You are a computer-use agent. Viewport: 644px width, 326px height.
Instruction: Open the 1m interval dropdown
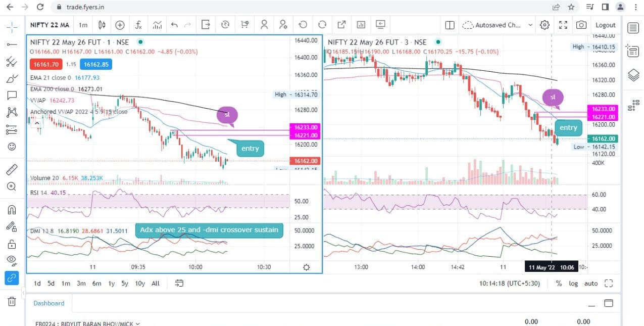click(83, 25)
